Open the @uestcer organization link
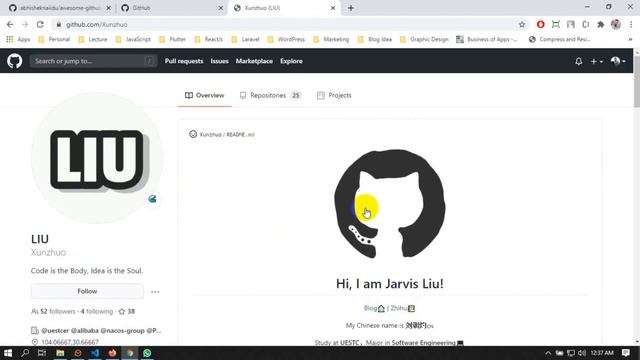This screenshot has width=640, height=360. (x=55, y=331)
